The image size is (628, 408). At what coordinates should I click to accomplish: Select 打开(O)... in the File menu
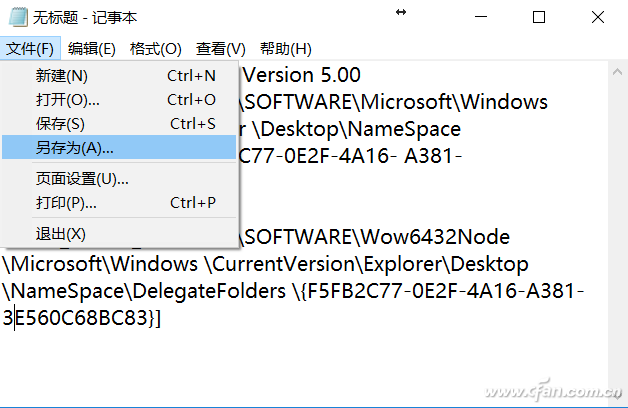[x=68, y=99]
